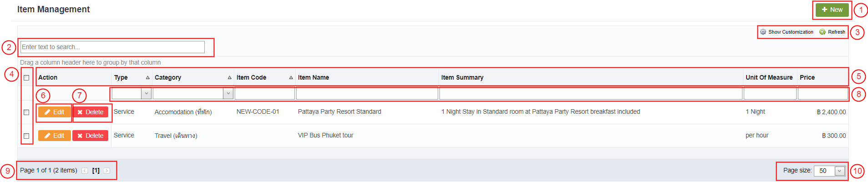
Task: Click the 'Enter text to search' field
Action: coord(113,47)
